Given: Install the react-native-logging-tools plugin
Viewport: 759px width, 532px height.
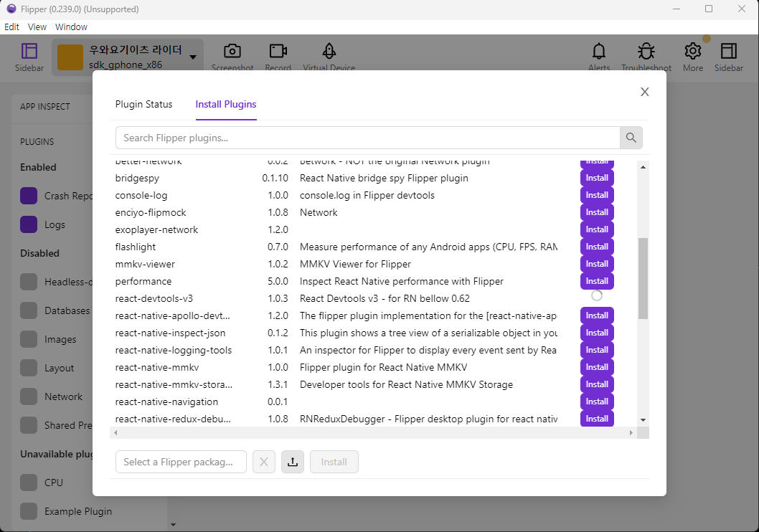Looking at the screenshot, I should [x=597, y=350].
